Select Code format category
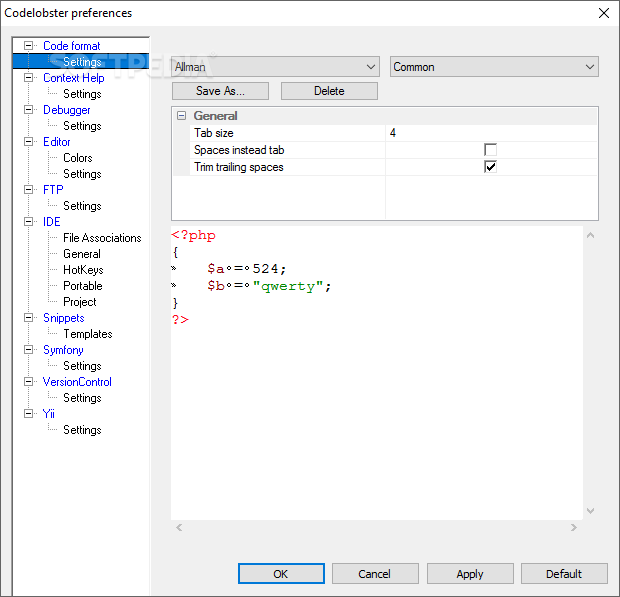Screen dimensions: 620x597 (x=72, y=46)
